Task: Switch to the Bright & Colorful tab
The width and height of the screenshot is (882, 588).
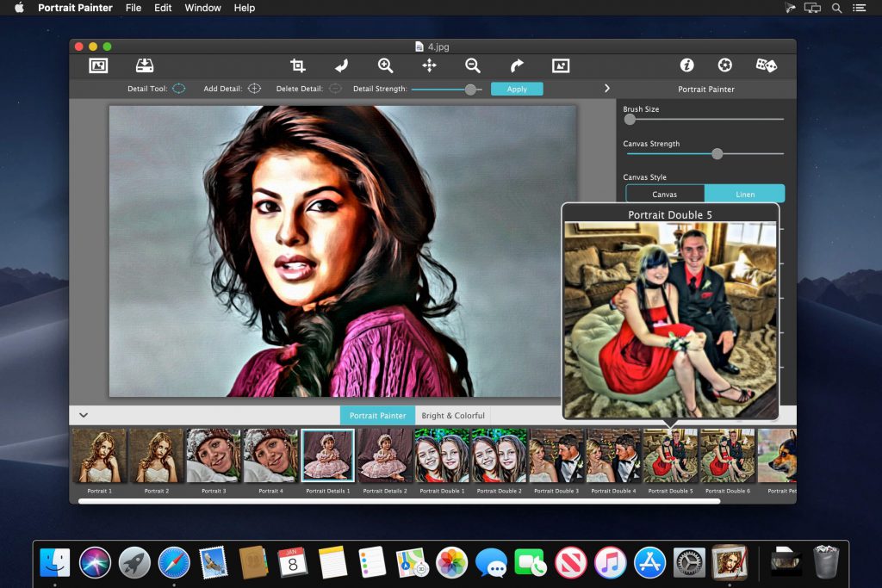Action: pyautogui.click(x=454, y=415)
